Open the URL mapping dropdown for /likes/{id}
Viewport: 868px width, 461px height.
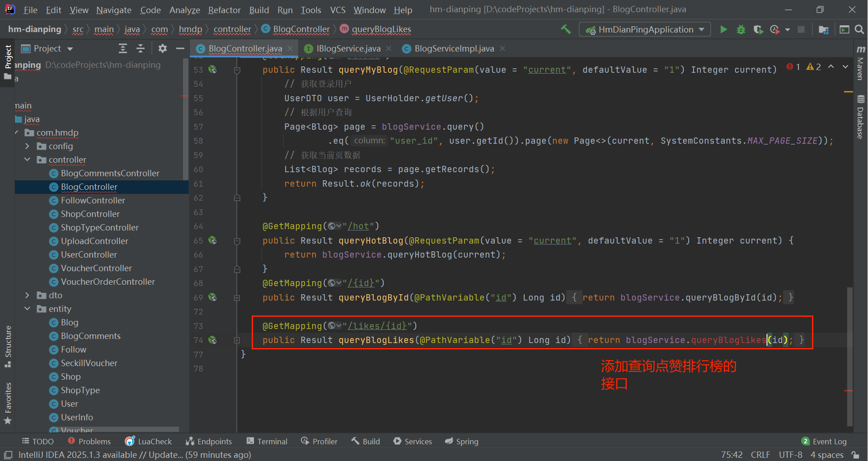334,326
